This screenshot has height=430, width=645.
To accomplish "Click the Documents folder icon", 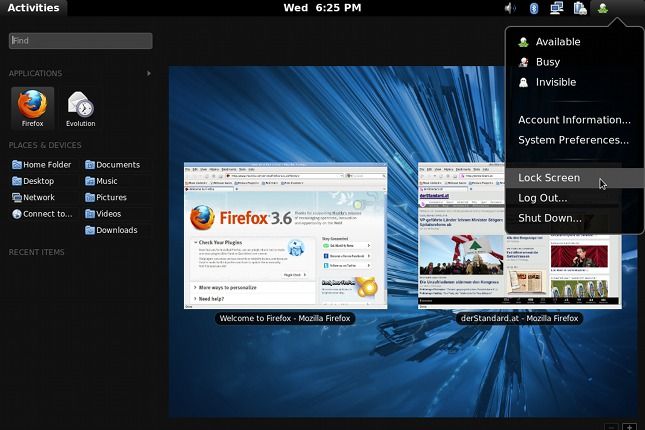I will point(90,165).
